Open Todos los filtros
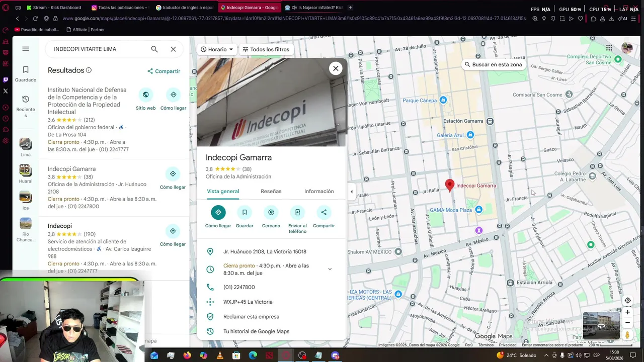Viewport: 644px width, 362px height. pyautogui.click(x=266, y=49)
